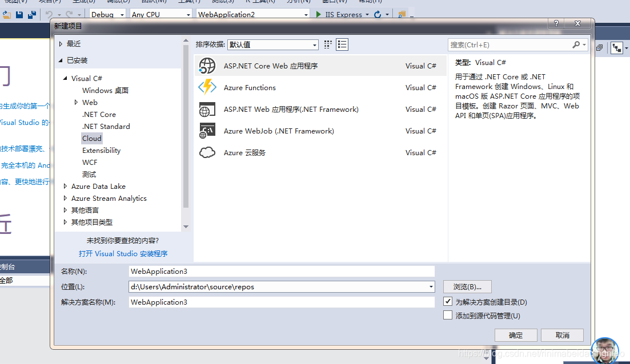
Task: Switch templates to list view
Action: [342, 45]
